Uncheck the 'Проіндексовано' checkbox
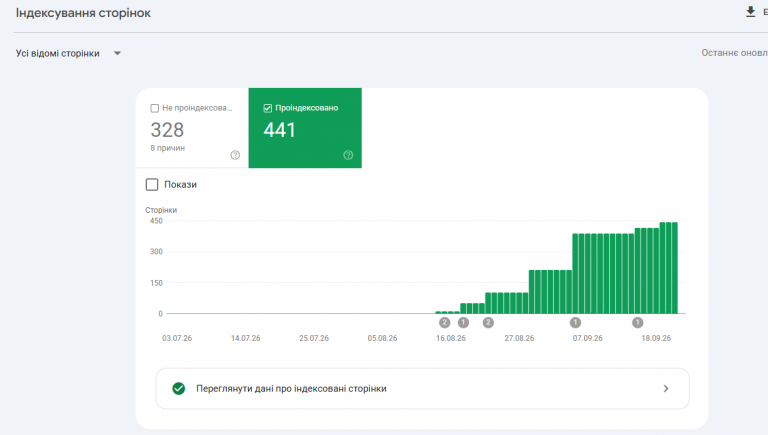This screenshot has height=435, width=768. tap(267, 108)
